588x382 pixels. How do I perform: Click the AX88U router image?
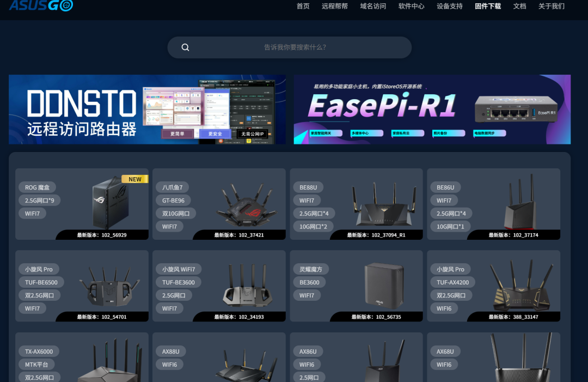click(247, 365)
